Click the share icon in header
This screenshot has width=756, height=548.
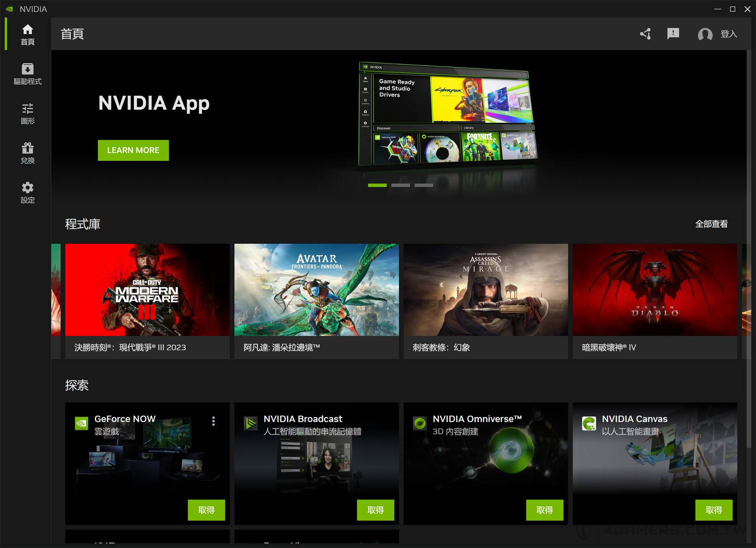[645, 34]
